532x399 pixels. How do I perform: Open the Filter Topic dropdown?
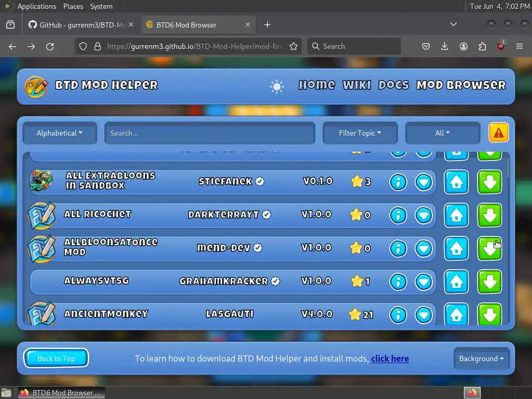tap(360, 133)
